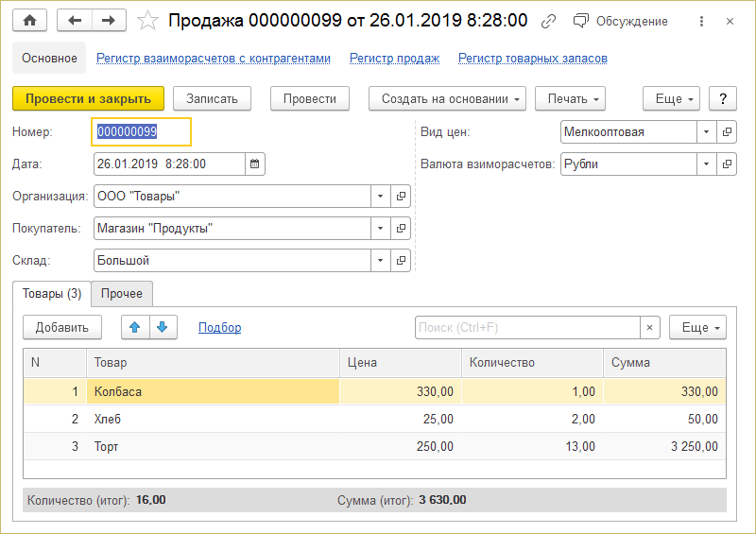Screen dimensions: 756x534
Task: Open the Вид цен record with open icon
Action: pyautogui.click(x=727, y=131)
